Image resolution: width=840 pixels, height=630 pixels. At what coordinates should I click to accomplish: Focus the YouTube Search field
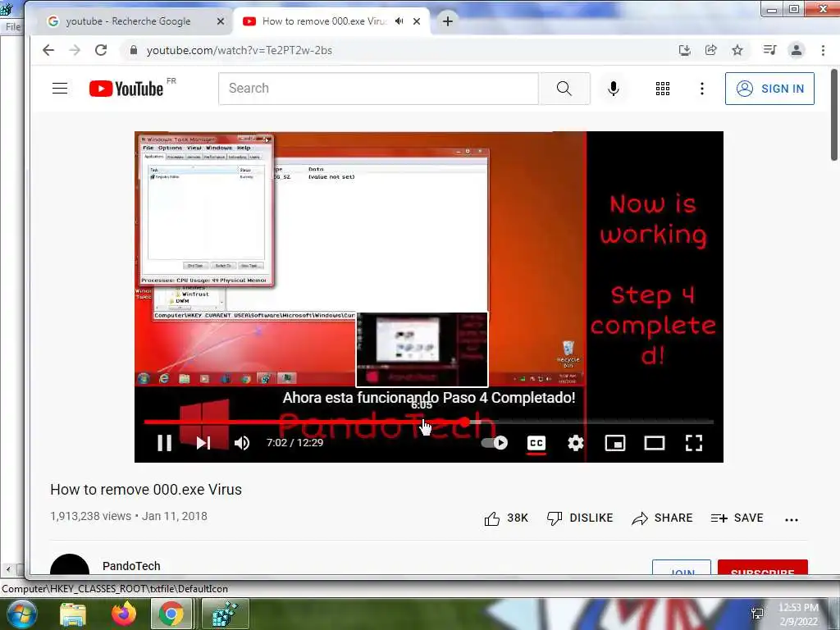click(x=378, y=89)
